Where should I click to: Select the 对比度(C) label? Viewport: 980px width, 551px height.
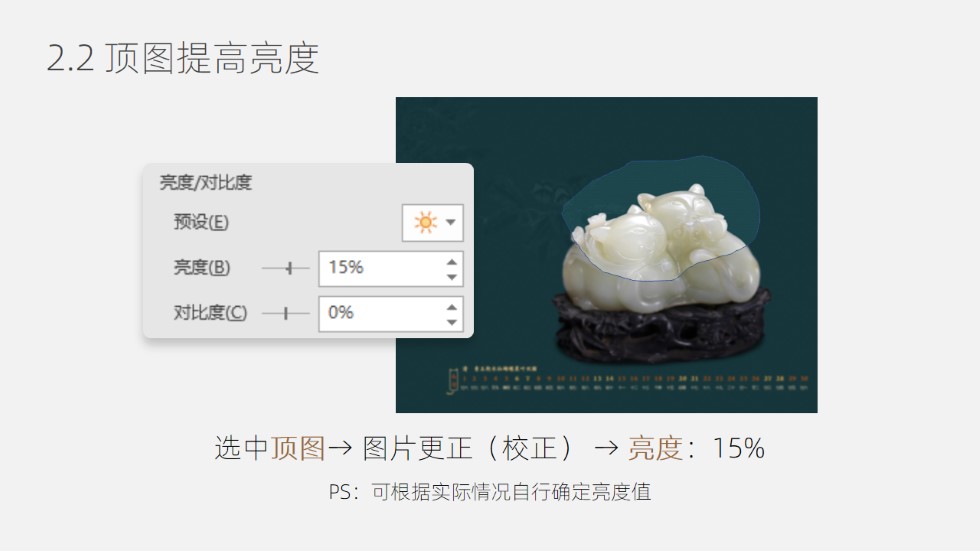pos(210,312)
